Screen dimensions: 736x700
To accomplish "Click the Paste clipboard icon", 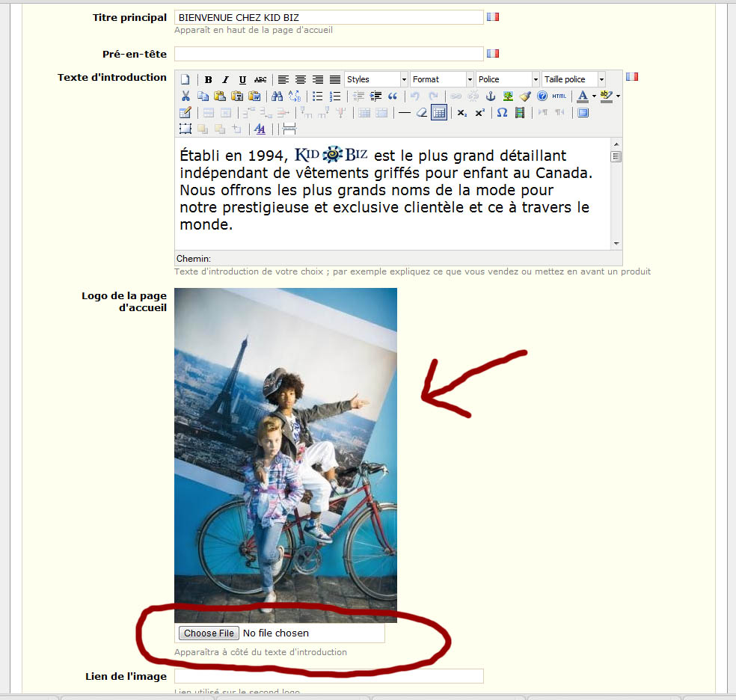I will (220, 96).
